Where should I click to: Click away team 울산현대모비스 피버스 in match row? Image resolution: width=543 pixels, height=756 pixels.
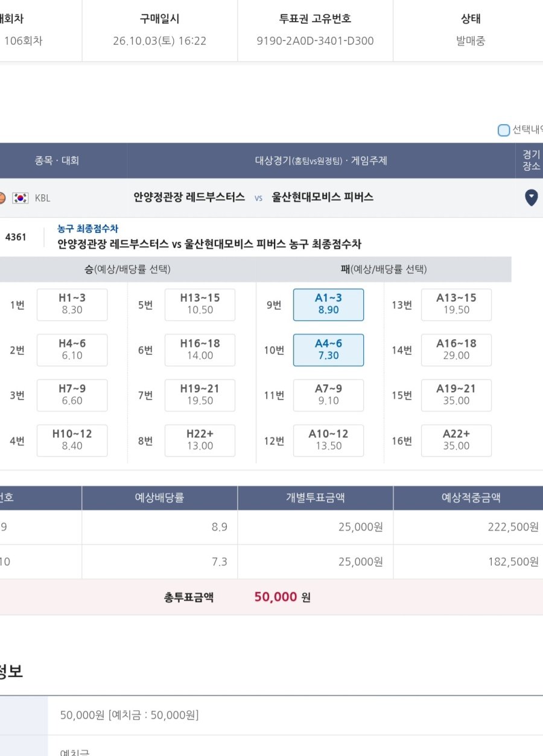(x=323, y=197)
